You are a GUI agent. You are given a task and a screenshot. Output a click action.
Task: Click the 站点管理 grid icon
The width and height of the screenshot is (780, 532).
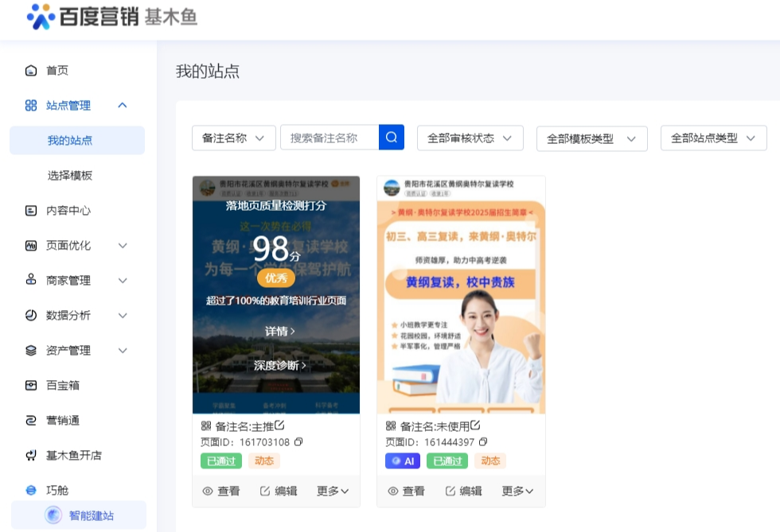pyautogui.click(x=31, y=106)
